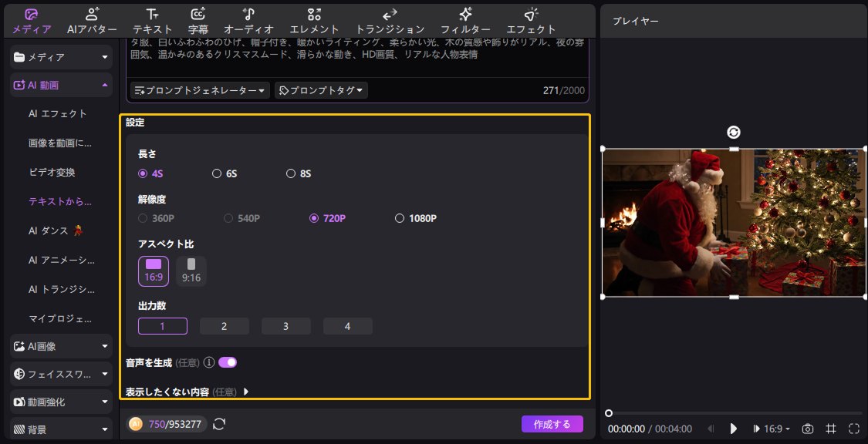Viewport: 868px width, 444px height.
Task: Toggle the grid overlay in the player
Action: coord(829,429)
